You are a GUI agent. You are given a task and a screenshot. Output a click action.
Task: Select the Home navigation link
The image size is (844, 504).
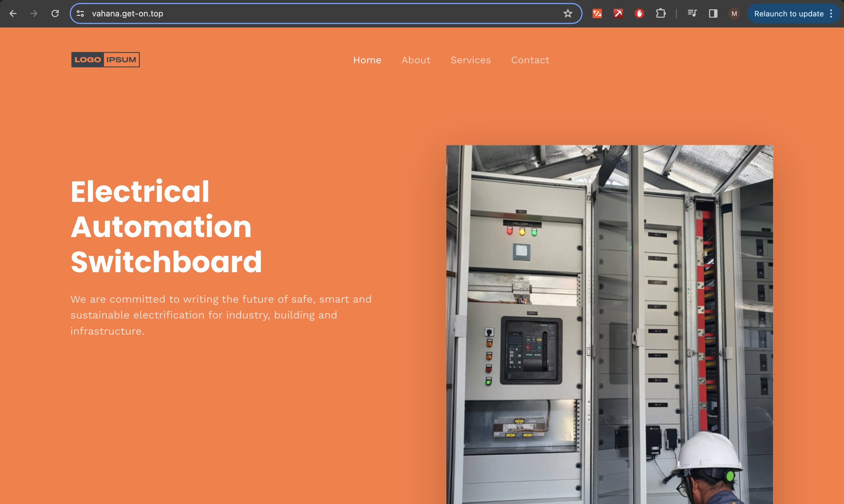pyautogui.click(x=367, y=60)
